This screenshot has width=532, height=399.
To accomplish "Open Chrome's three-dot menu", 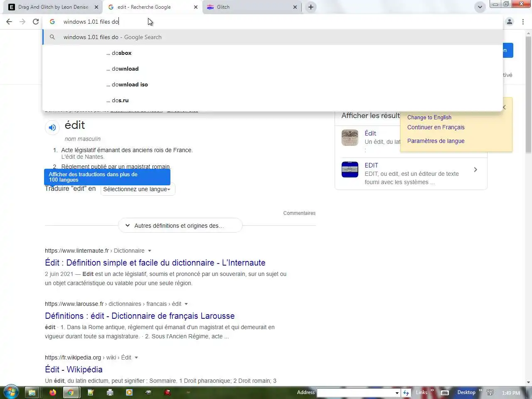I will (x=523, y=22).
